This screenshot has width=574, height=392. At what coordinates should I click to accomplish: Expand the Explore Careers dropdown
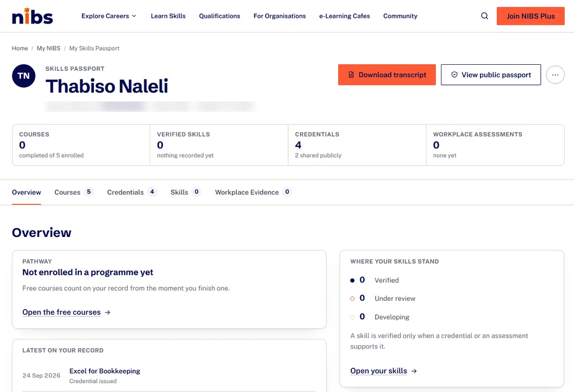point(109,16)
